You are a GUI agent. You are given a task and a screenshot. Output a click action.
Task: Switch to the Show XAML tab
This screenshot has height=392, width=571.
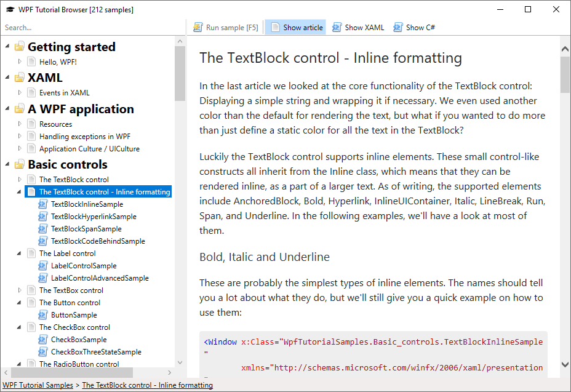point(358,26)
